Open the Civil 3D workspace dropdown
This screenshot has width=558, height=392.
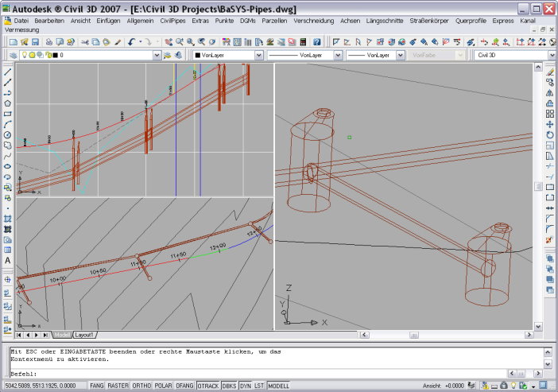(x=551, y=56)
